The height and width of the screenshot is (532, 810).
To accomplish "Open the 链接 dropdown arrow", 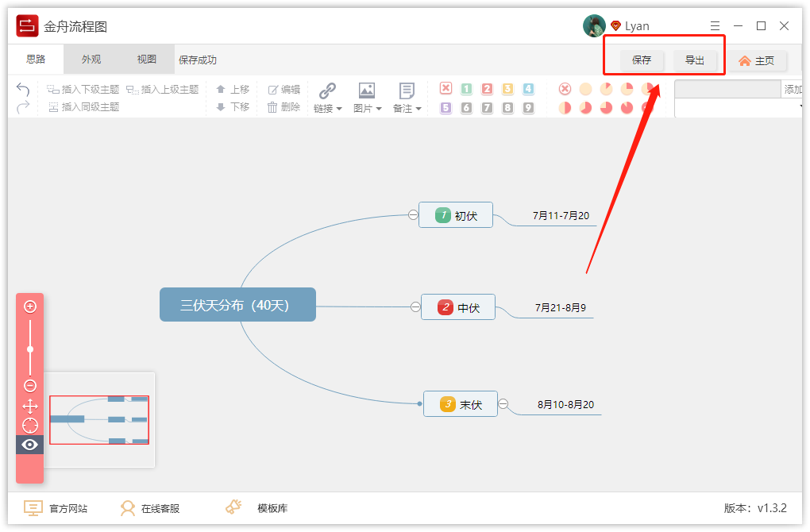I will pos(339,109).
